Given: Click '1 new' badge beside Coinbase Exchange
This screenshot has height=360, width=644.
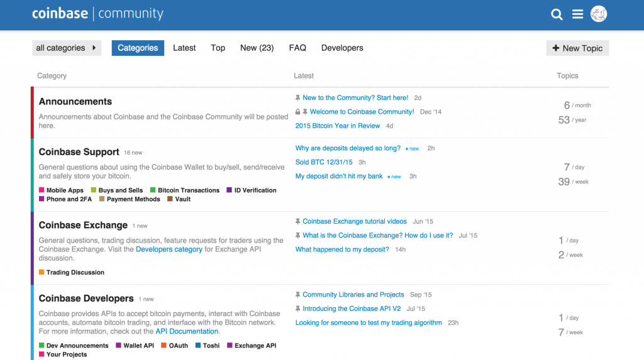Looking at the screenshot, I should pyautogui.click(x=140, y=226).
